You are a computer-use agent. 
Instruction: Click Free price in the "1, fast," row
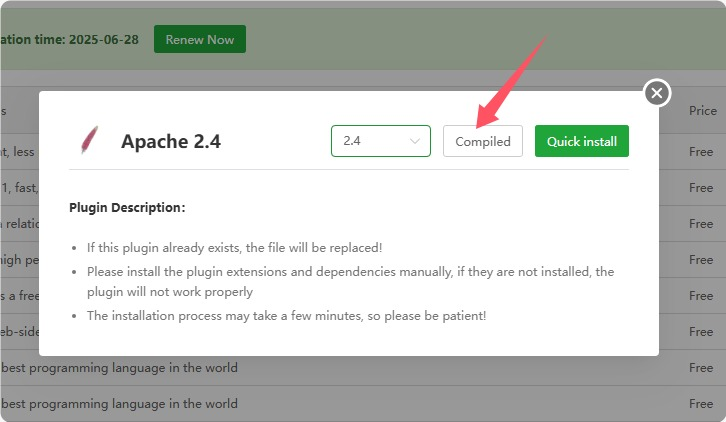pos(701,188)
